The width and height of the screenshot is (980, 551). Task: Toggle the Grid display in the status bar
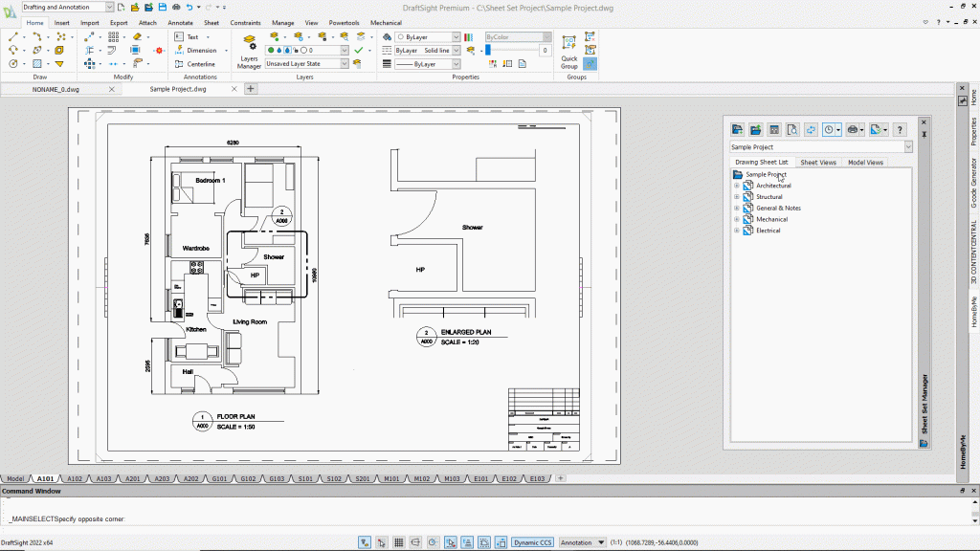[398, 542]
